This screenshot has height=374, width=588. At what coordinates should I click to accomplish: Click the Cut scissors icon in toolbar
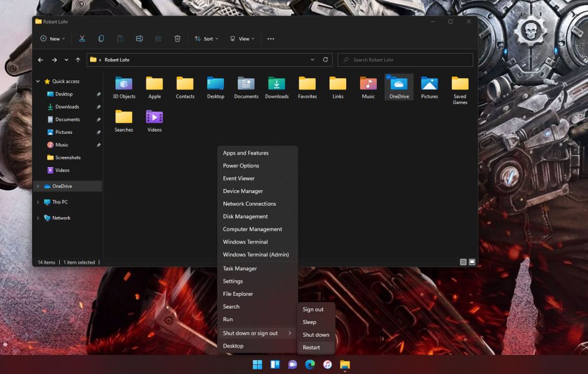click(82, 38)
